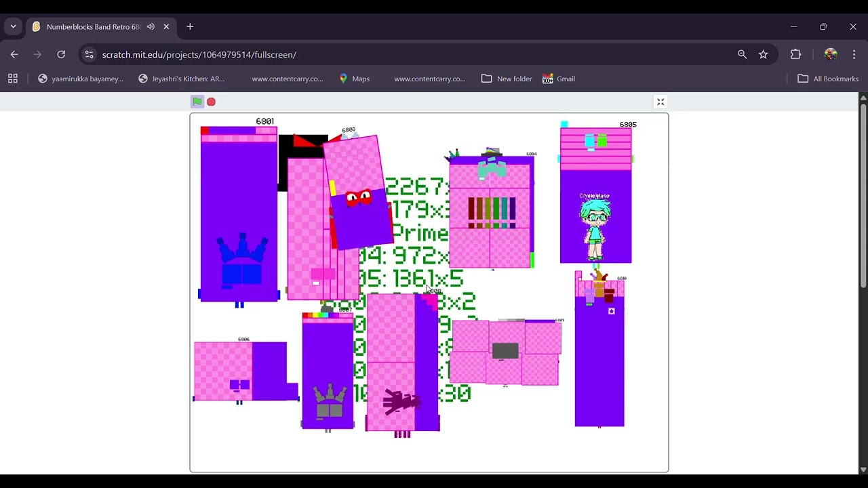Open a new browser tab

(190, 26)
